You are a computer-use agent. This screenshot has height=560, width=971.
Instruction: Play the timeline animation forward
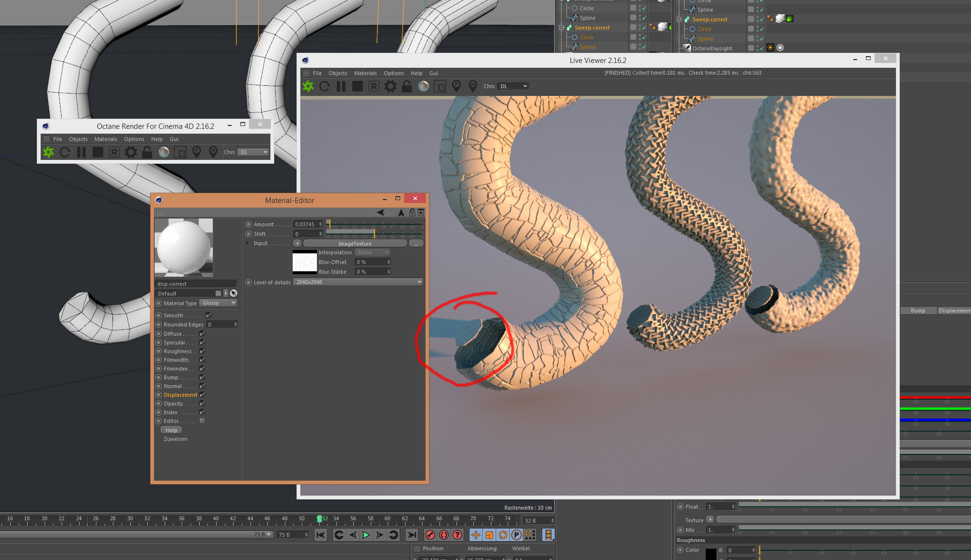pos(366,535)
